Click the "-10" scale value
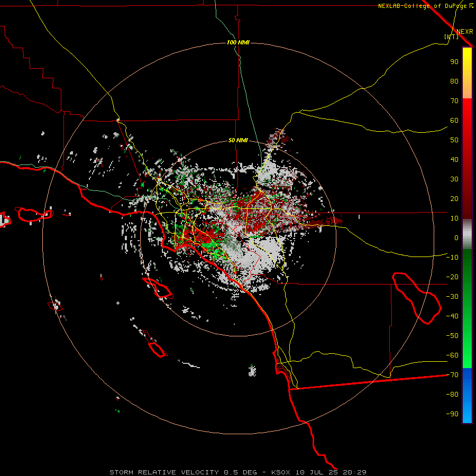The height and width of the screenshot is (476, 476). point(452,258)
